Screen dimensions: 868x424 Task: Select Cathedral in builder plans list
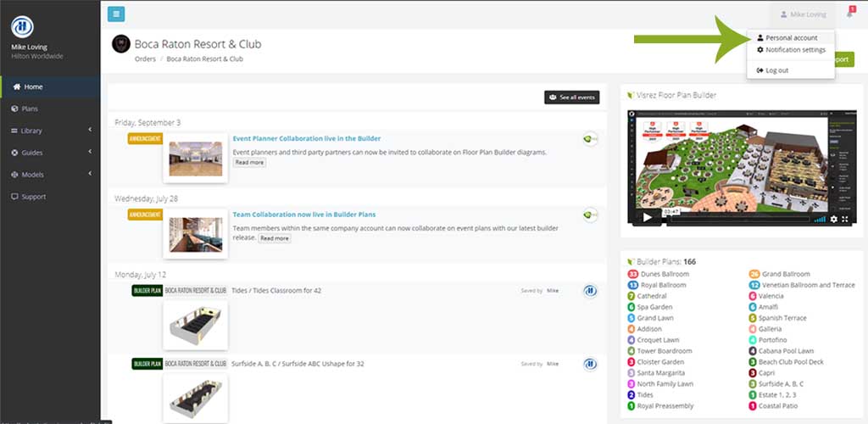(x=652, y=296)
